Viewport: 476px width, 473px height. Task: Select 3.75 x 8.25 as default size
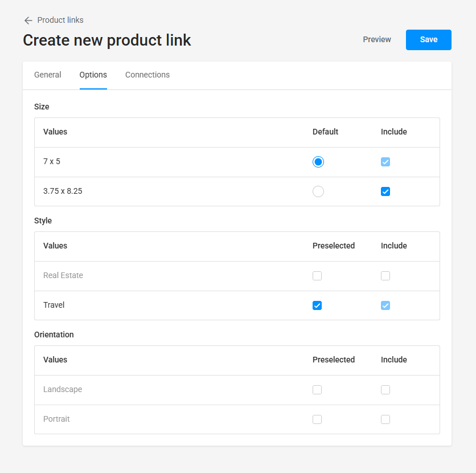point(318,191)
